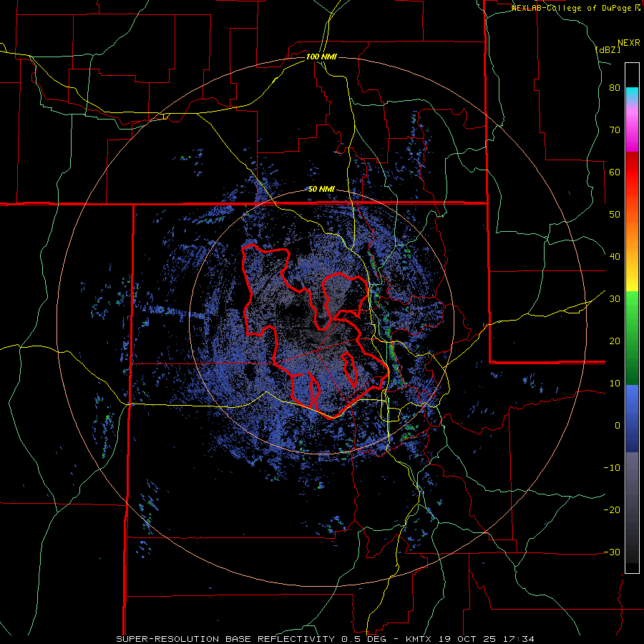
Task: Click the 10 value on the dBZ scale
Action: [615, 384]
